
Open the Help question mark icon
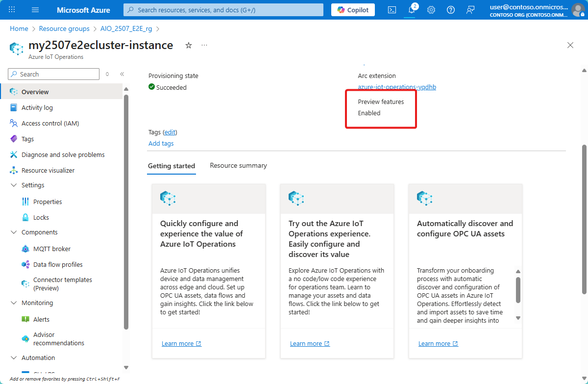[x=451, y=10]
